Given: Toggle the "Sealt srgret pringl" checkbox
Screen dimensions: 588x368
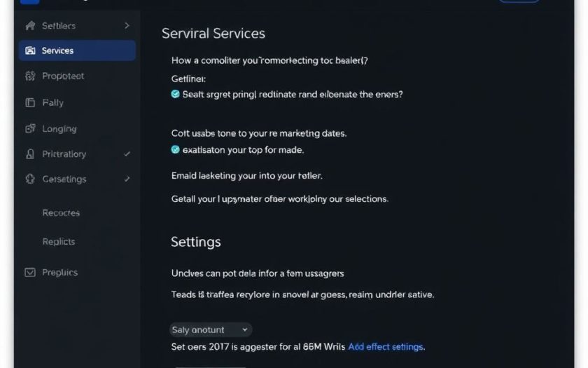Looking at the screenshot, I should click(x=176, y=93).
